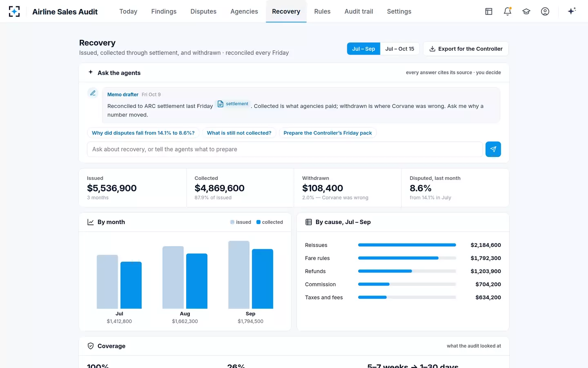Select the Jul – Oct 15 period toggle
This screenshot has width=588, height=368.
coord(400,49)
